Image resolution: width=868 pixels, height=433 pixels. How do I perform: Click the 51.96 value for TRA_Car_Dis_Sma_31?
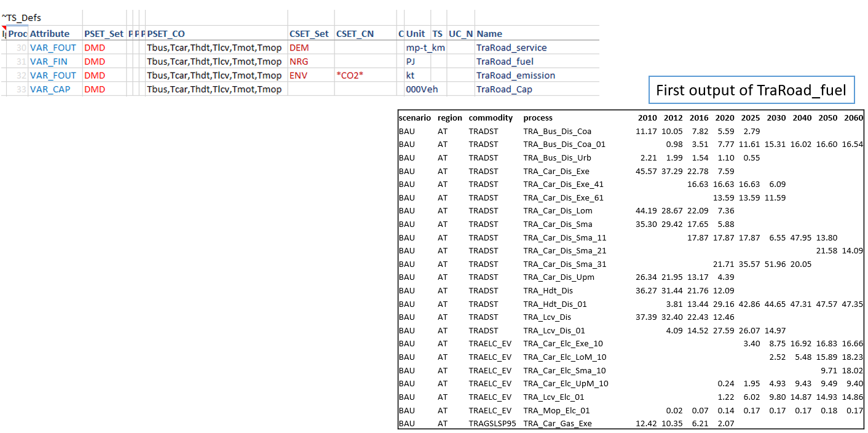(x=776, y=264)
